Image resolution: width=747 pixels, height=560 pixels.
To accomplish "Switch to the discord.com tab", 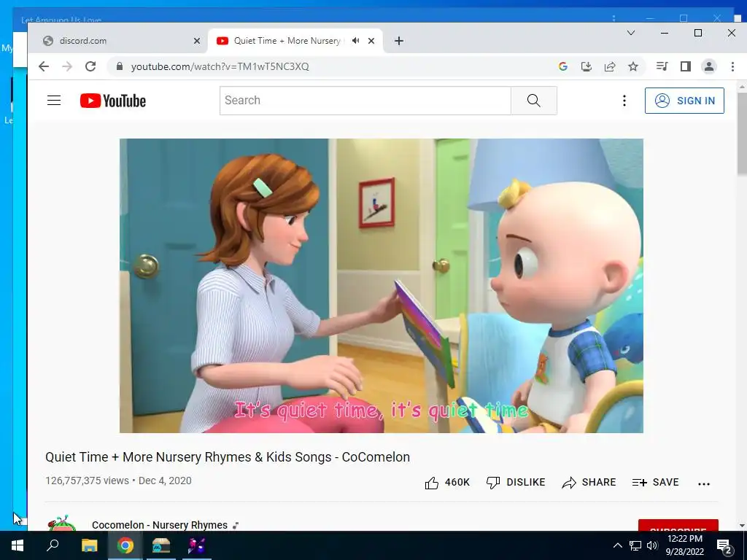I will [117, 41].
